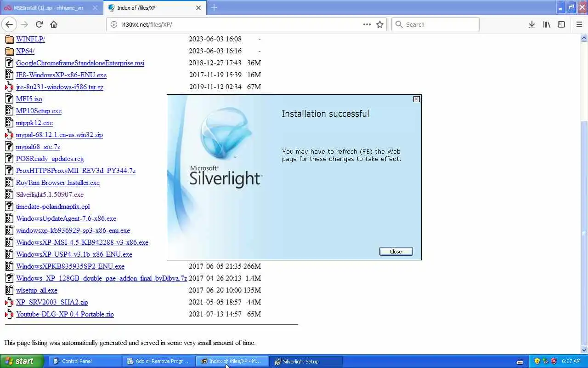Switch to the MSEInstall (1).zip tab
This screenshot has width=588, height=368.
(x=51, y=8)
